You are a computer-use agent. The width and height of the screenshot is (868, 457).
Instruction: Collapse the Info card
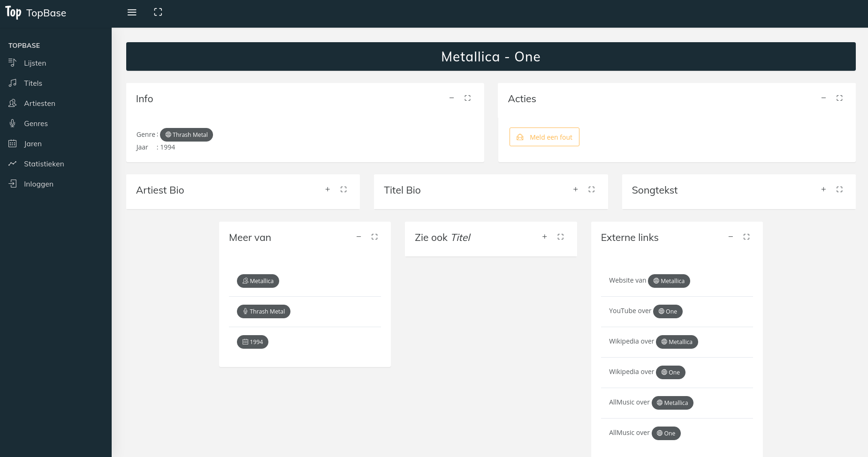452,98
